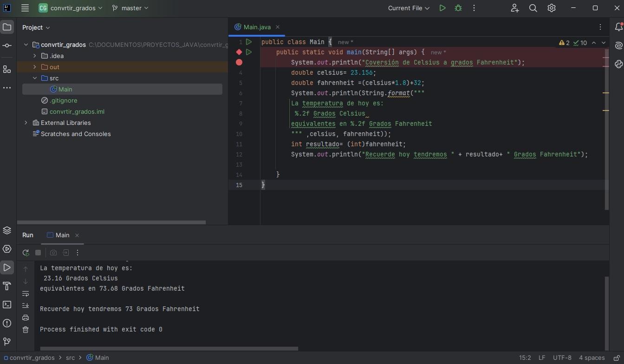Open Current File run configuration dropdown

click(409, 8)
